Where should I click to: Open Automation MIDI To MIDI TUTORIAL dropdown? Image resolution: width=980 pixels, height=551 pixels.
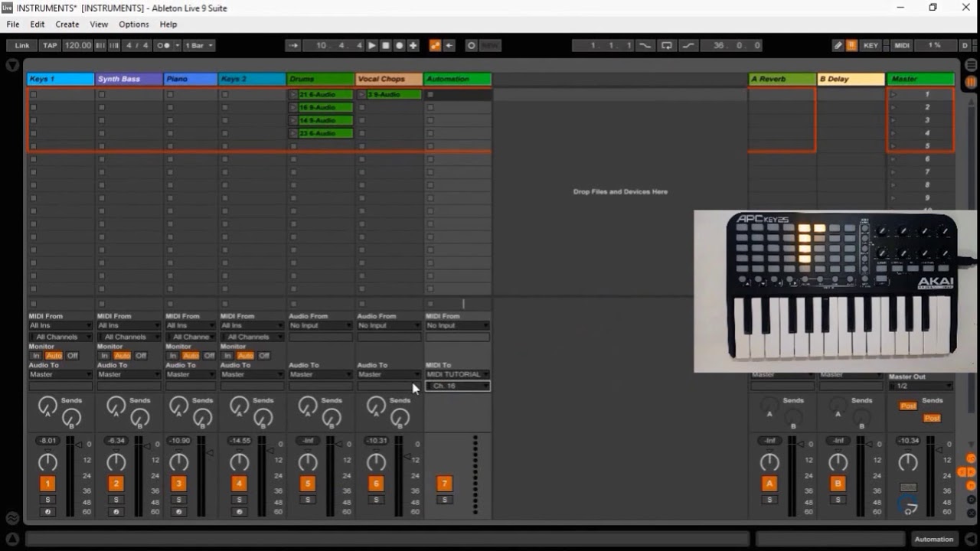(x=457, y=375)
